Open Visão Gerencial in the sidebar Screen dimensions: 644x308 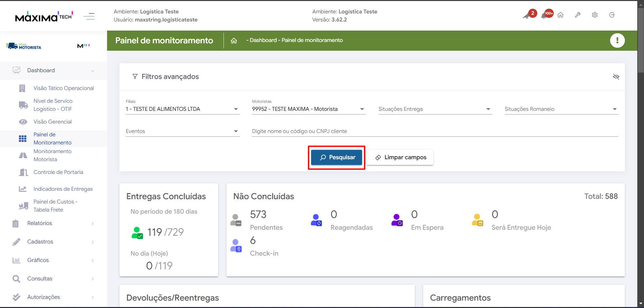[x=53, y=122]
